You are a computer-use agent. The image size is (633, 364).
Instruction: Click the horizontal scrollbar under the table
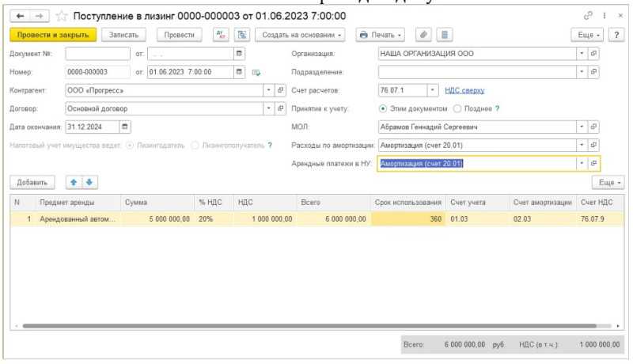coord(309,326)
